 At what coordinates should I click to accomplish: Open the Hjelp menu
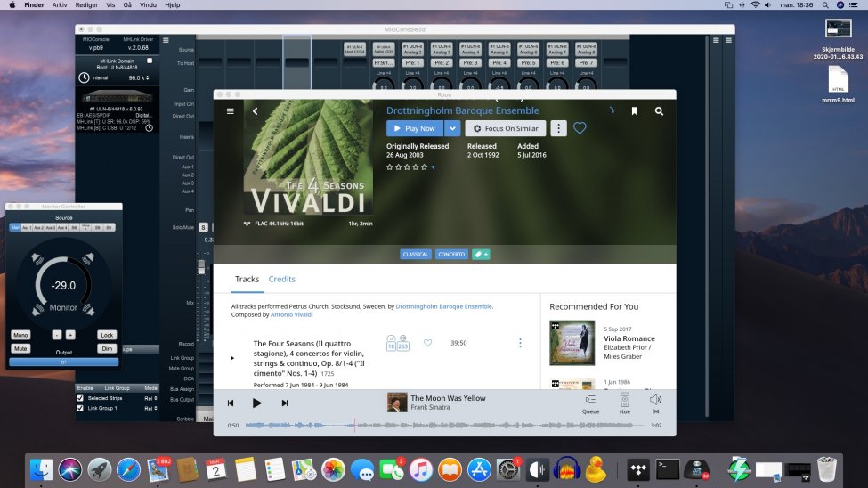coord(172,5)
